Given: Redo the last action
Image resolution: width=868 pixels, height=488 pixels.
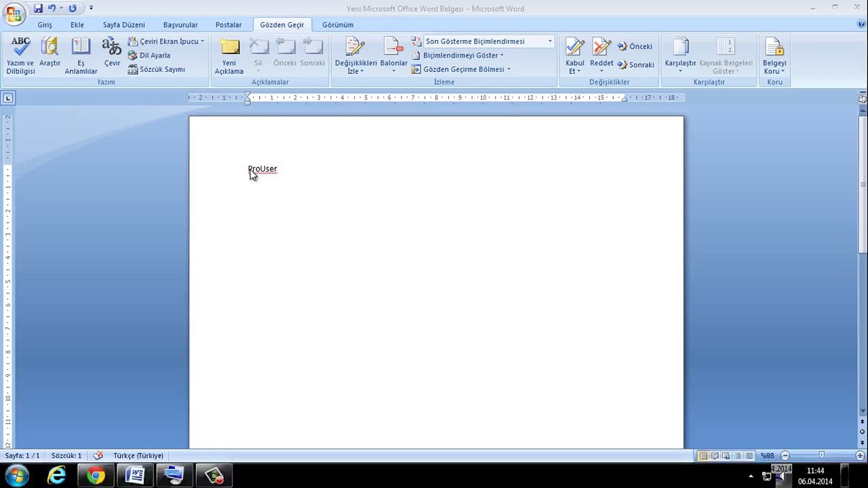Looking at the screenshot, I should point(73,8).
